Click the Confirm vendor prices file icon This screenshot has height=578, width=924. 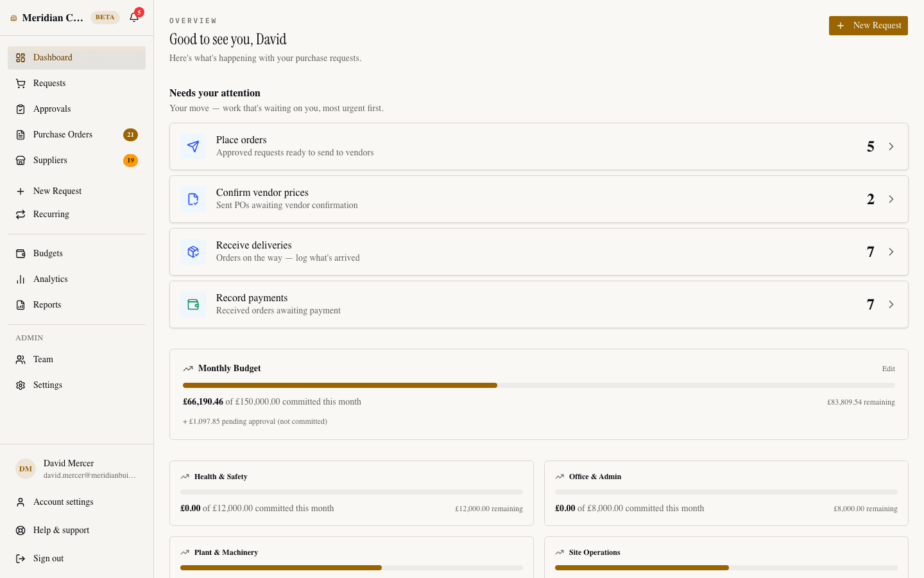coord(193,199)
